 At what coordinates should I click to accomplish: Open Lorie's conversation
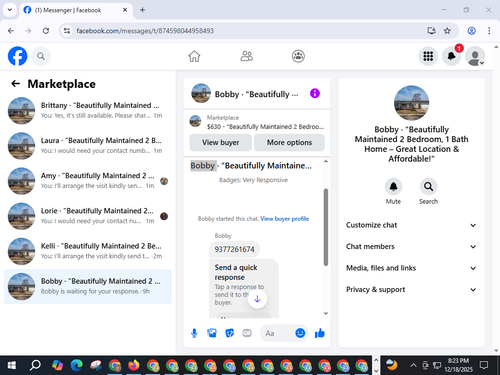(88, 216)
